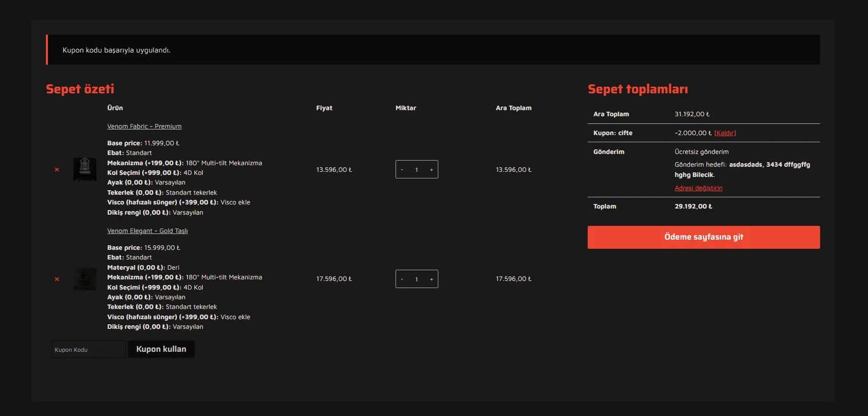Proceed with Ödeme sayfasına git button
Viewport: 868px width, 416px height.
pos(703,237)
